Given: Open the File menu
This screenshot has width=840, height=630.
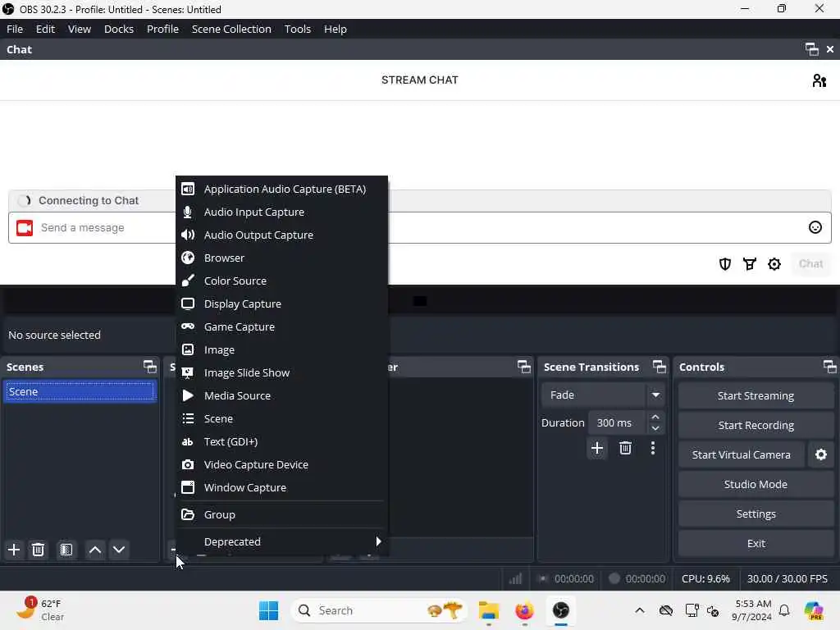Looking at the screenshot, I should coord(15,29).
